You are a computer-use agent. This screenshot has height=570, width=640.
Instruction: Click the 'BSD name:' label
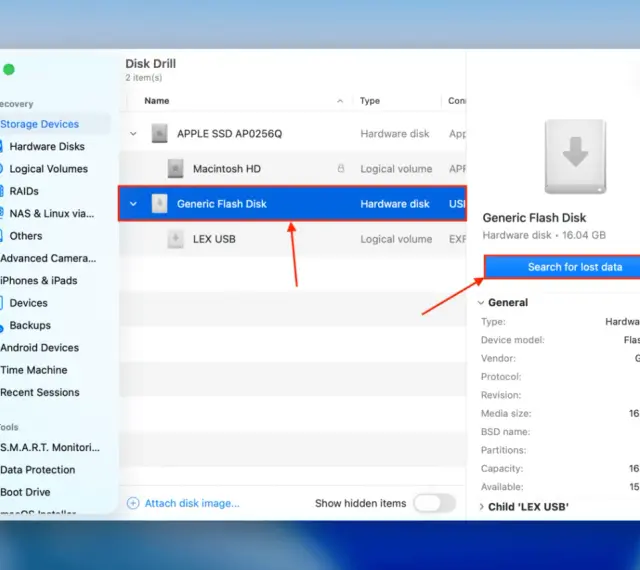click(505, 432)
